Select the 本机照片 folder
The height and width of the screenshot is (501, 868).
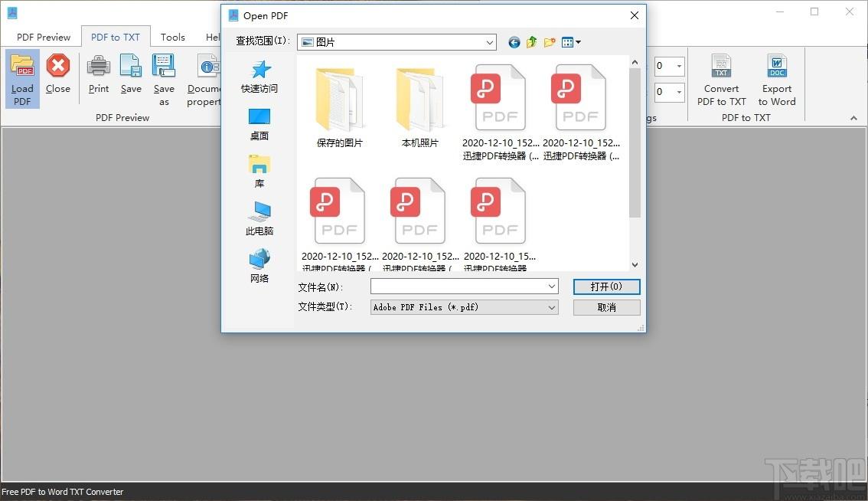tap(419, 107)
